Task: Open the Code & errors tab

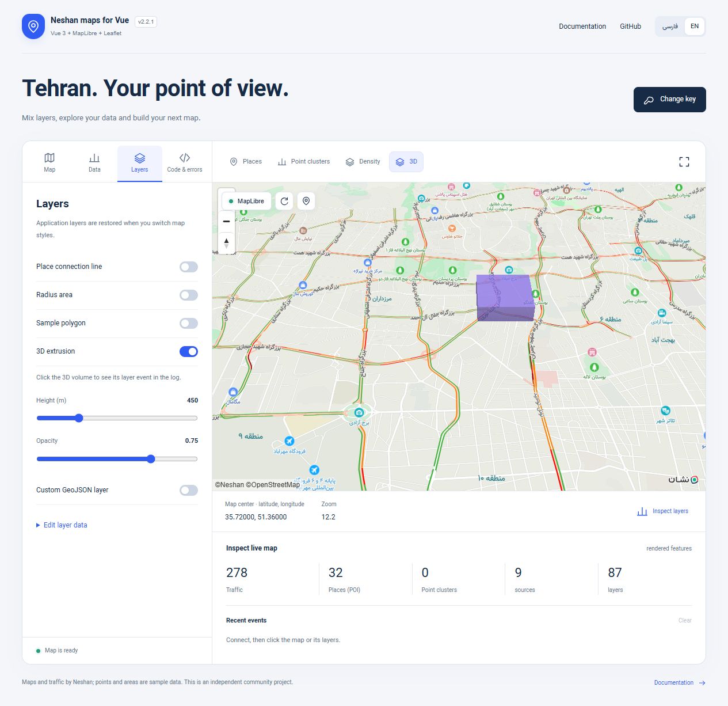Action: (185, 163)
